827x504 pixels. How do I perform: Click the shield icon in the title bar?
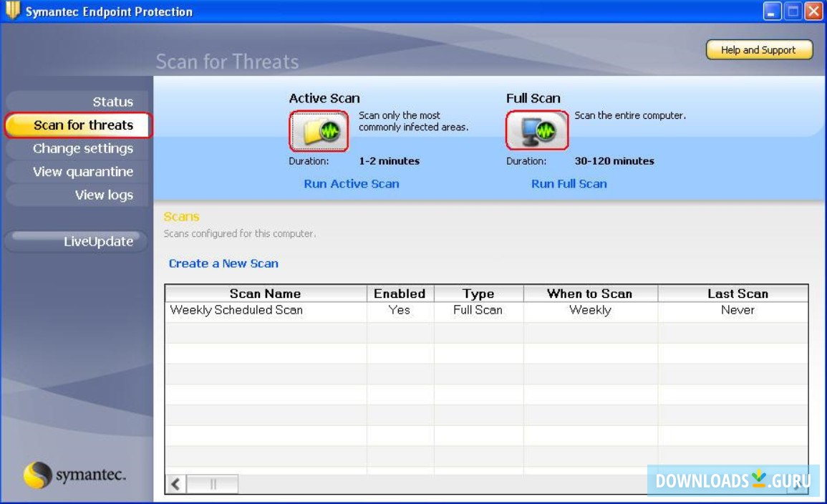14,11
